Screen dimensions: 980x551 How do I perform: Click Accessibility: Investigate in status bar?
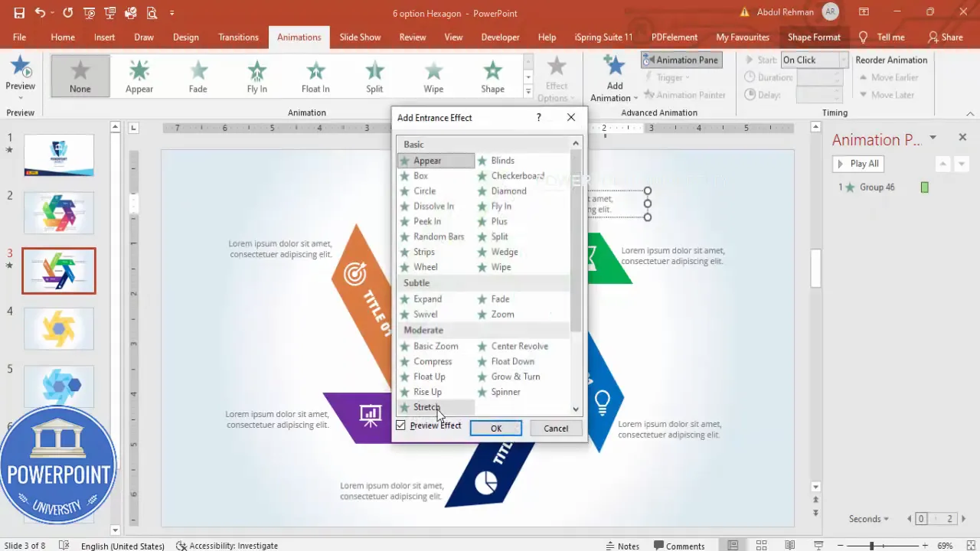[x=227, y=546]
